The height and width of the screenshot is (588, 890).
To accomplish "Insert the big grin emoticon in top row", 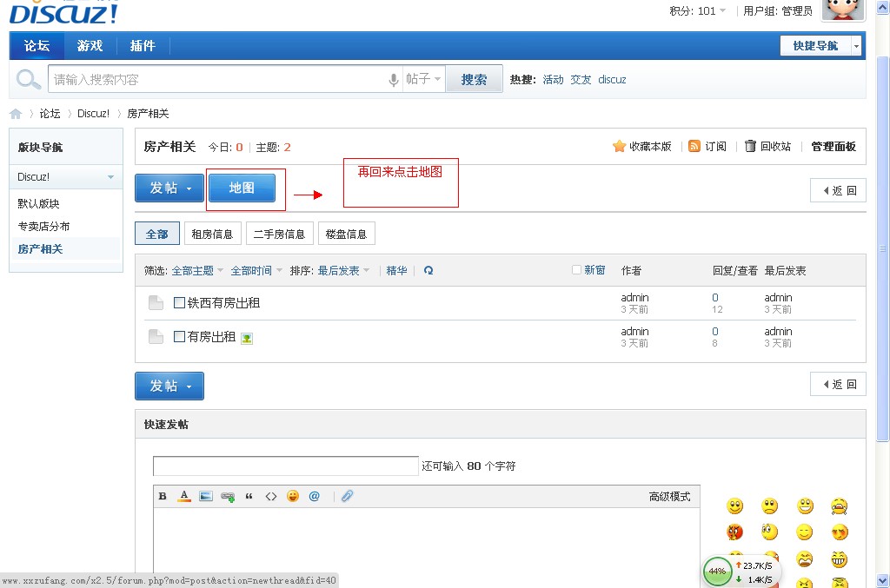I will [805, 505].
